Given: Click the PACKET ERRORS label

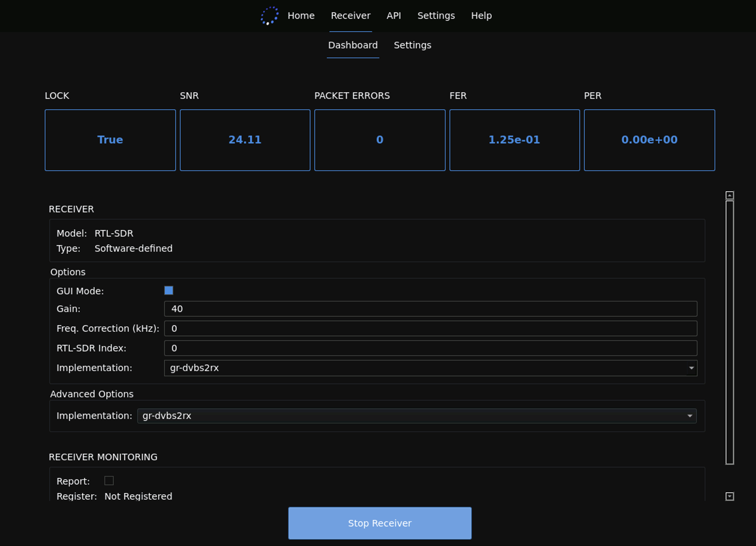Looking at the screenshot, I should click(x=352, y=96).
